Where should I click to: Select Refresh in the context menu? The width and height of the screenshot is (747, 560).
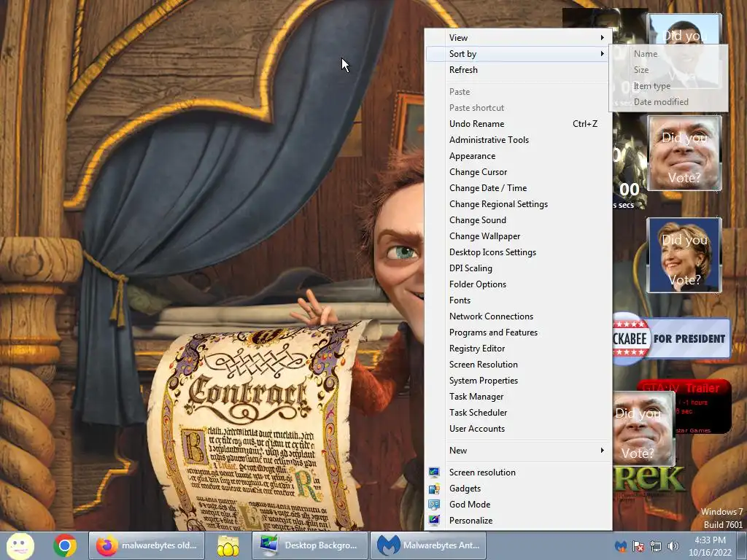click(x=518, y=70)
